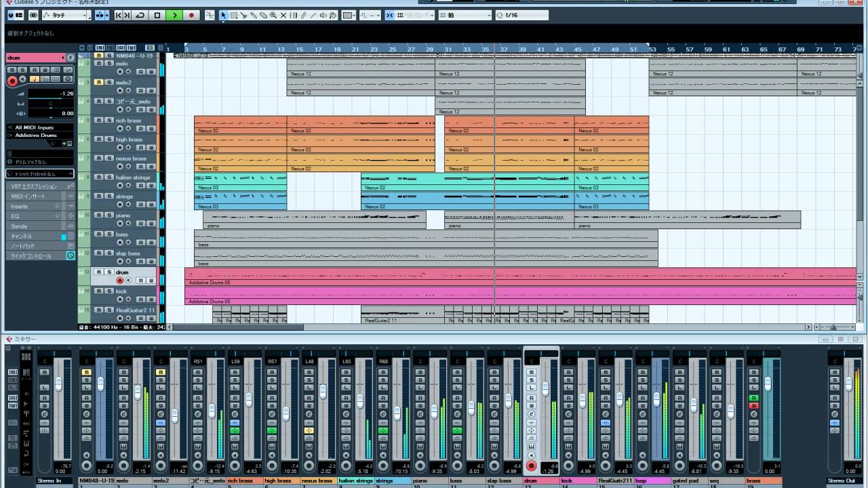Solo the piano track
This screenshot has height=488, width=868.
point(108,216)
